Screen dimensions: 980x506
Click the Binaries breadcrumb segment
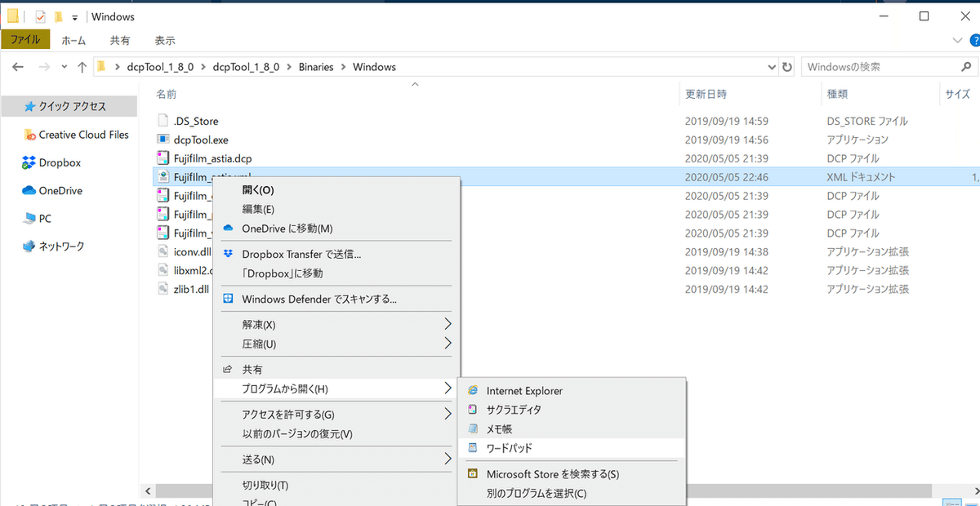(x=316, y=67)
